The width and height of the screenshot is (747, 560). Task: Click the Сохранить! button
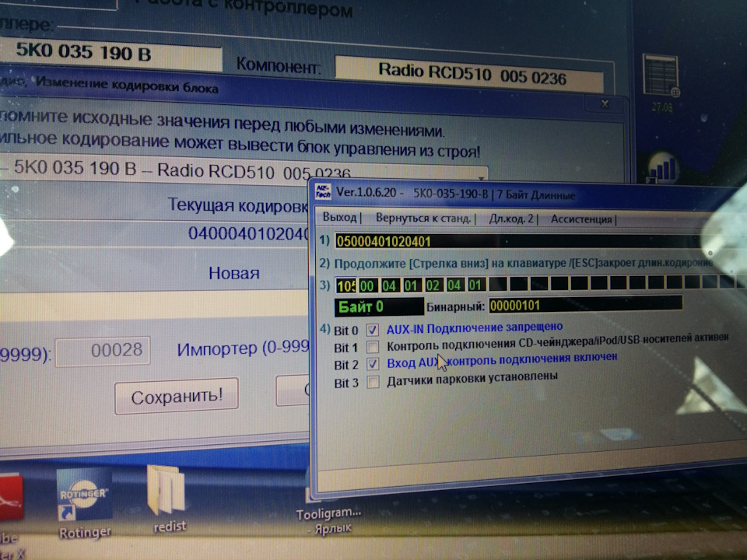click(177, 396)
